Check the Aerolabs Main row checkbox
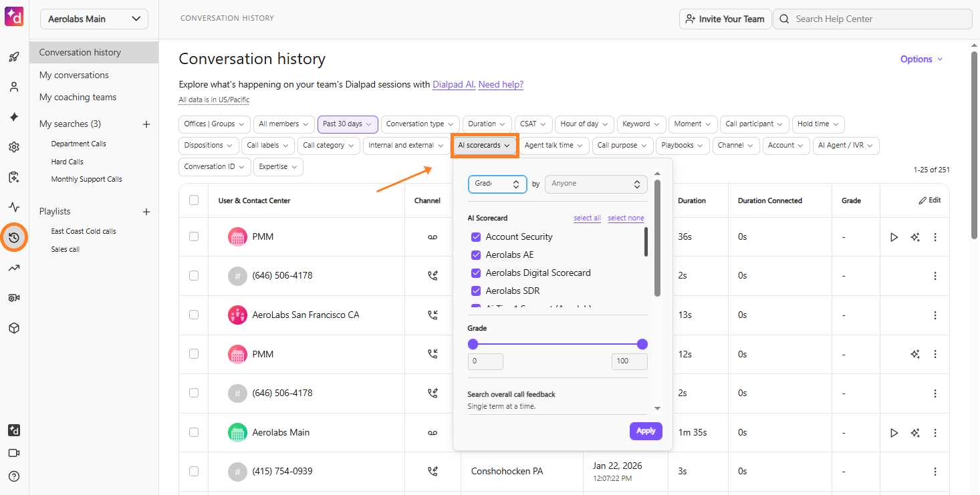This screenshot has height=495, width=980. [x=194, y=432]
